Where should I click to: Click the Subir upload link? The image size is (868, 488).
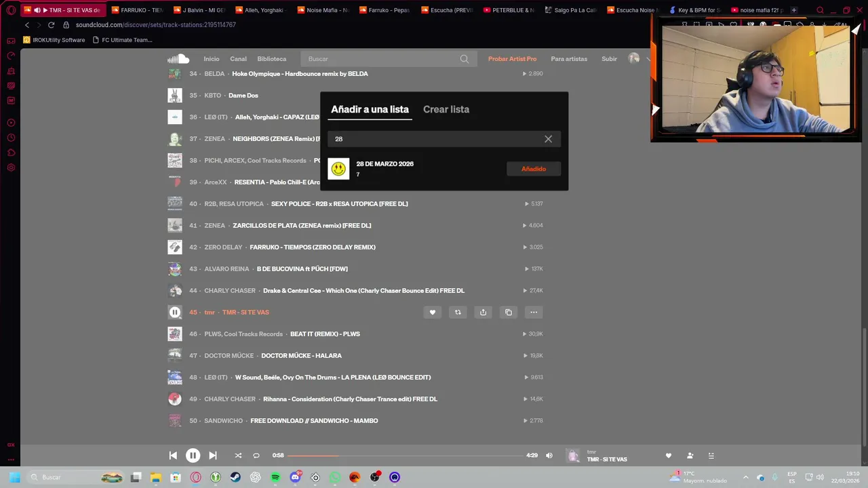pyautogui.click(x=609, y=59)
